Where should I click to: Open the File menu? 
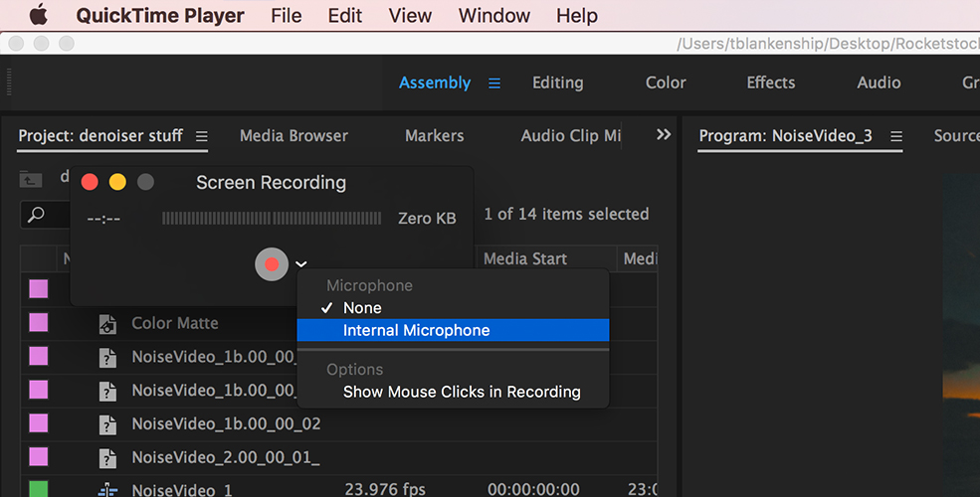point(287,15)
